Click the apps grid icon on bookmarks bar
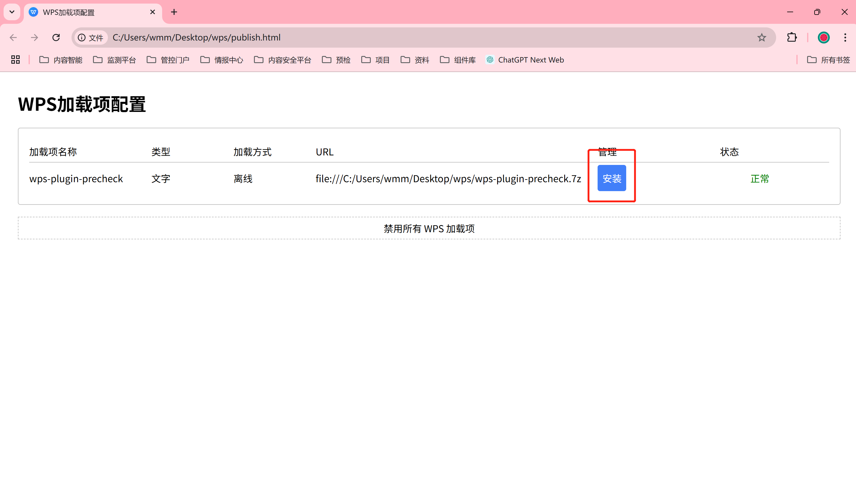The width and height of the screenshot is (856, 504). click(15, 60)
